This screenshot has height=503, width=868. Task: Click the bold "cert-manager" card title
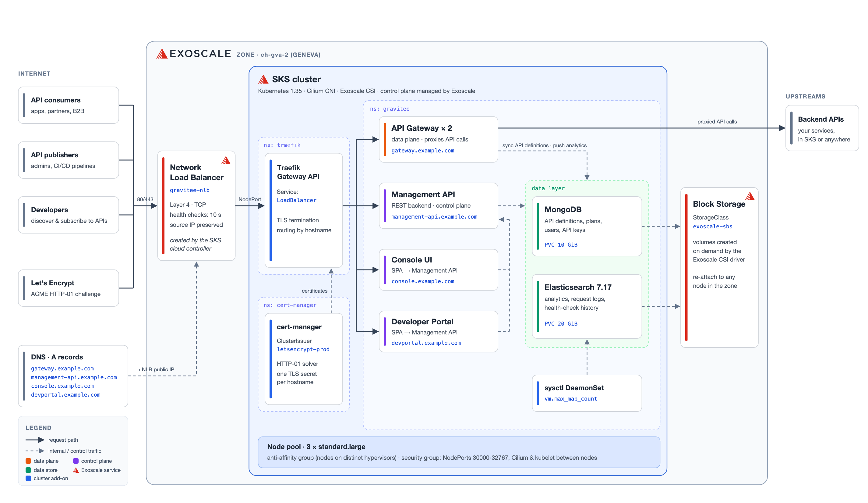point(299,327)
